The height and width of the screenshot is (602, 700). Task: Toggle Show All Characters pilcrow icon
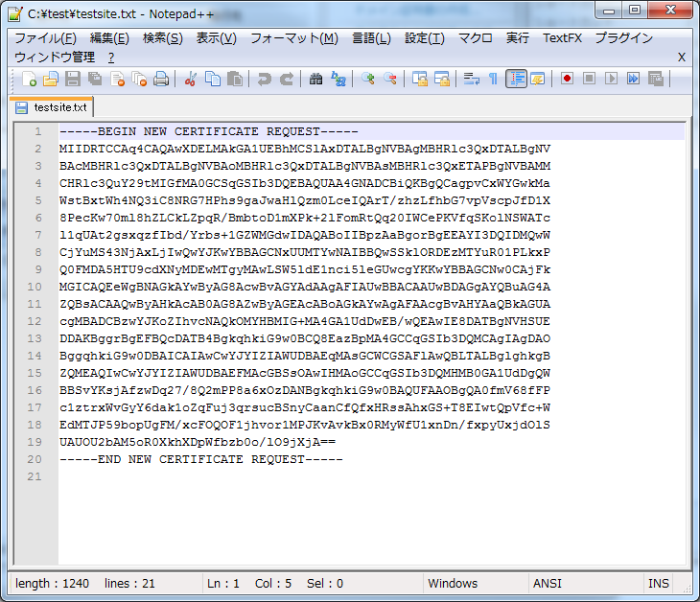[493, 79]
